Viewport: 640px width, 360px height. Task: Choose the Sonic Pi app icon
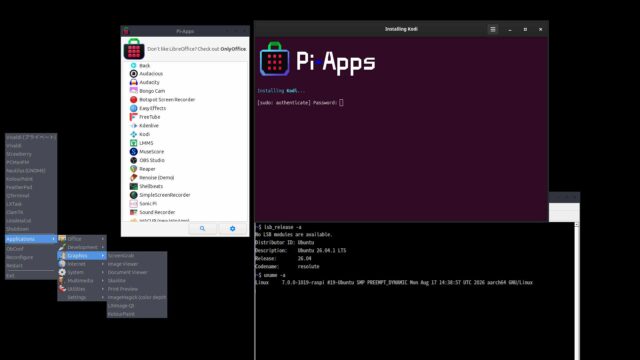pos(133,204)
